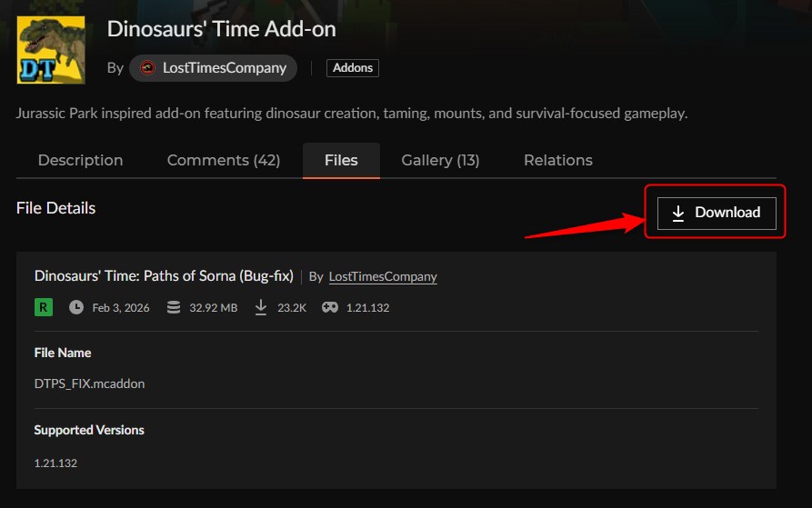Click 1.21.132 under Supported Versions
Screen dimensions: 812x508
click(x=55, y=463)
